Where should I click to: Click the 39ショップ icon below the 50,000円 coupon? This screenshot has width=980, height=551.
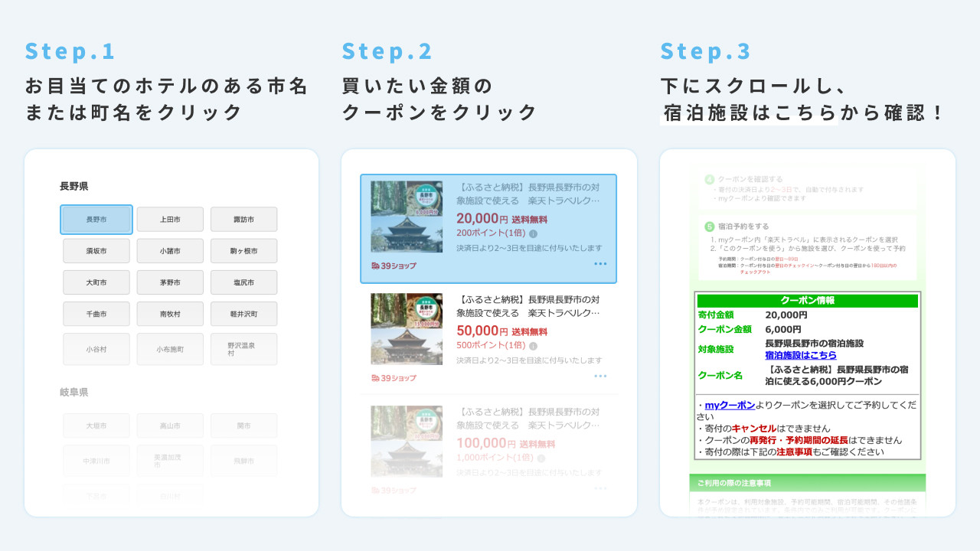pos(392,377)
